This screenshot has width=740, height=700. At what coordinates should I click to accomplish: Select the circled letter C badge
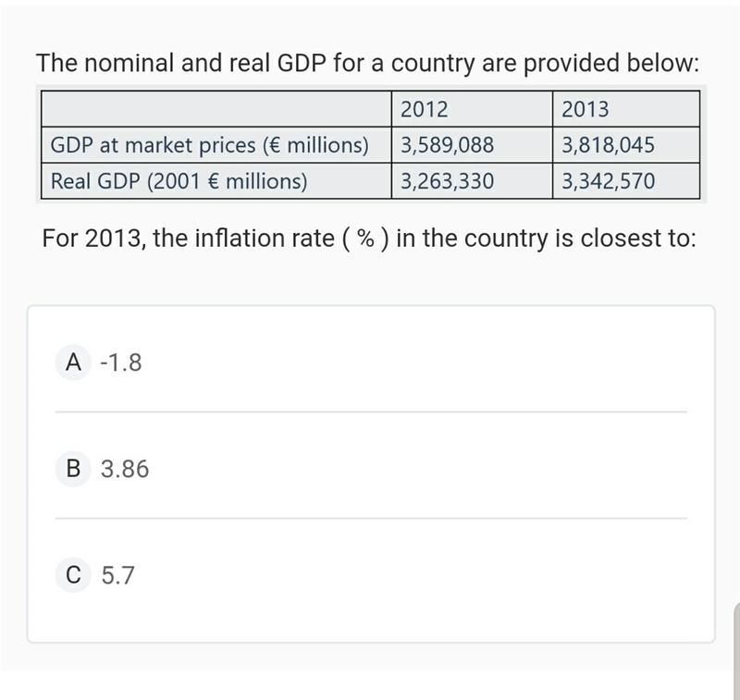point(73,575)
